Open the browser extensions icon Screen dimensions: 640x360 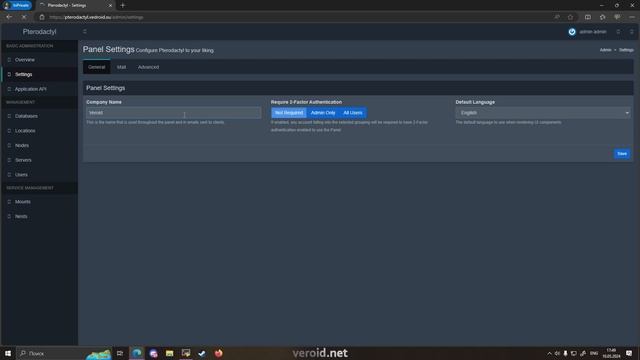coord(602,17)
